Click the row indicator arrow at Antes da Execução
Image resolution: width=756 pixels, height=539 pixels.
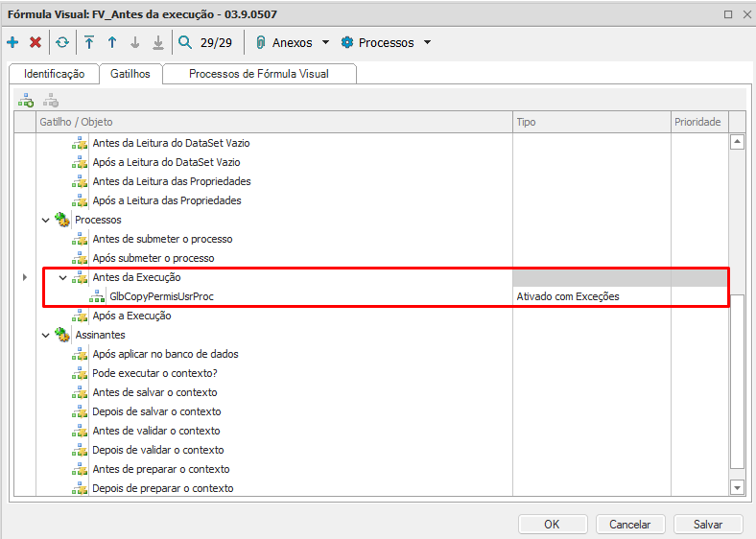point(25,277)
